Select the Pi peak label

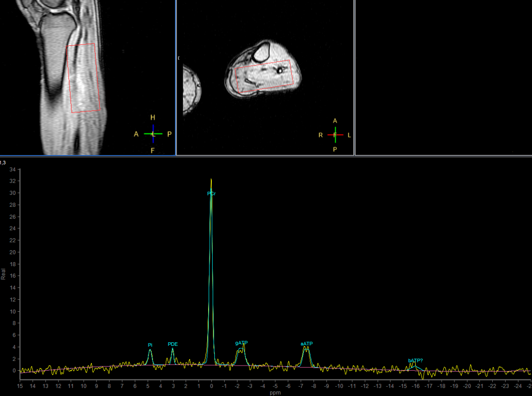point(150,345)
